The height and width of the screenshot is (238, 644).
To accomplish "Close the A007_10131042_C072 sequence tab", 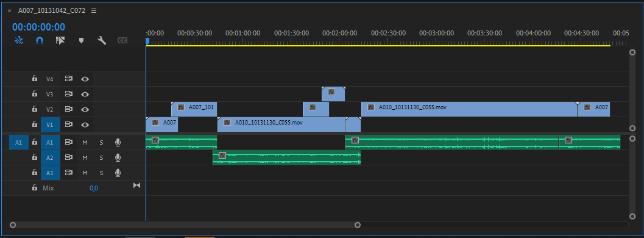I will (10, 11).
